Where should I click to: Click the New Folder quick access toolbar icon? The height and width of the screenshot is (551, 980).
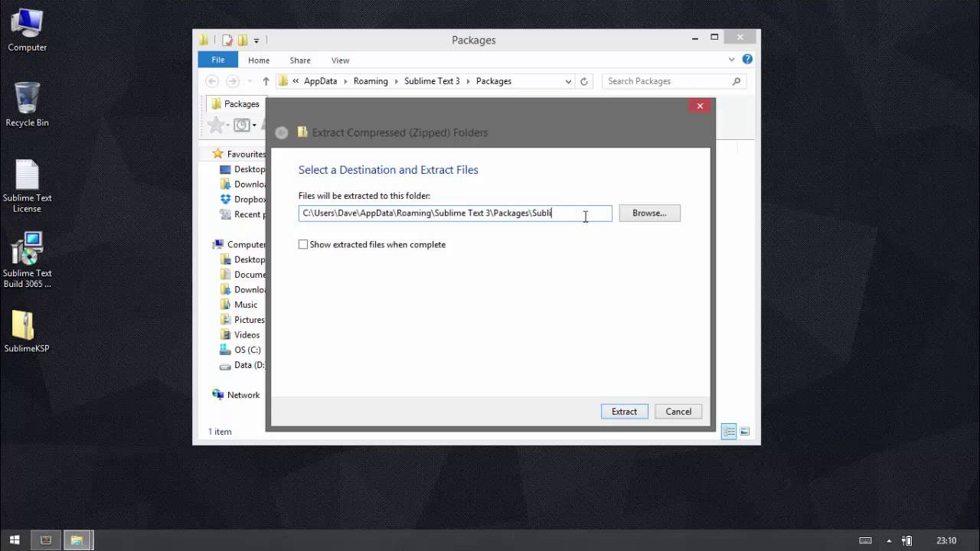point(243,40)
